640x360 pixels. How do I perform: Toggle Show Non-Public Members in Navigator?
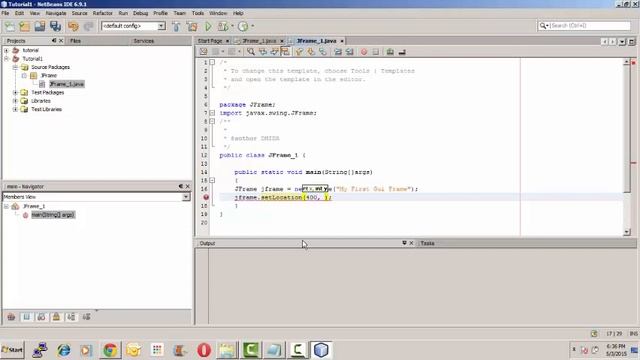click(56, 317)
